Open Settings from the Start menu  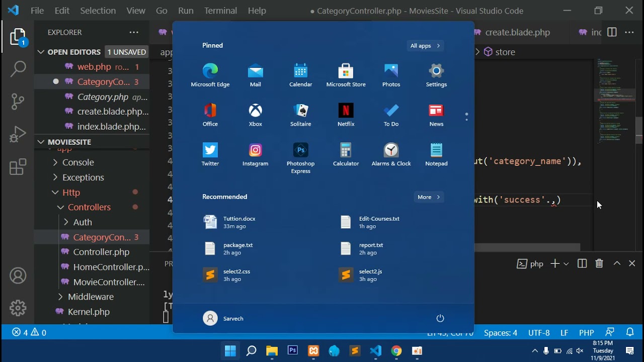coord(436,75)
